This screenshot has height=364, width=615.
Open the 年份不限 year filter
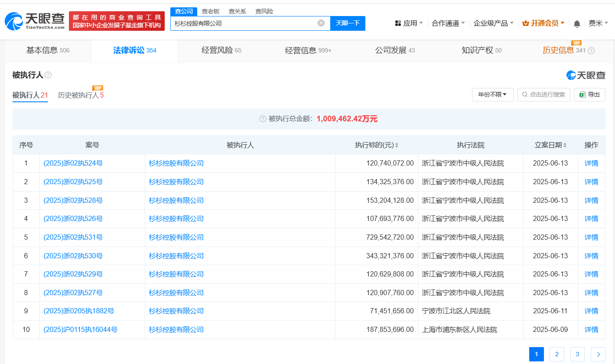492,94
